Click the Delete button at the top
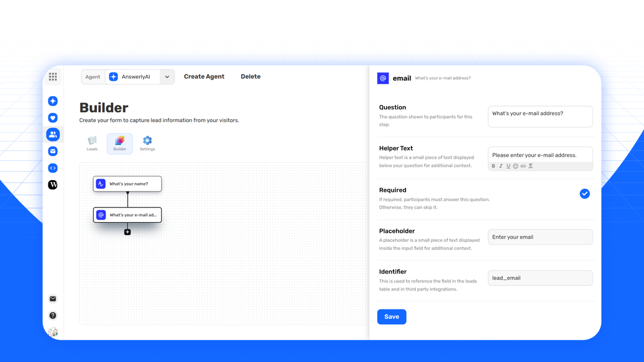Image resolution: width=644 pixels, height=362 pixels. click(250, 76)
